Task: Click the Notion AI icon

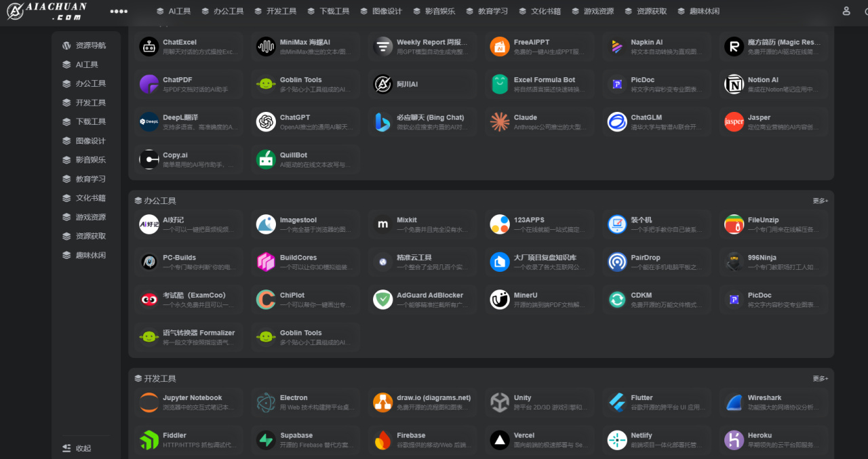Action: [x=734, y=84]
